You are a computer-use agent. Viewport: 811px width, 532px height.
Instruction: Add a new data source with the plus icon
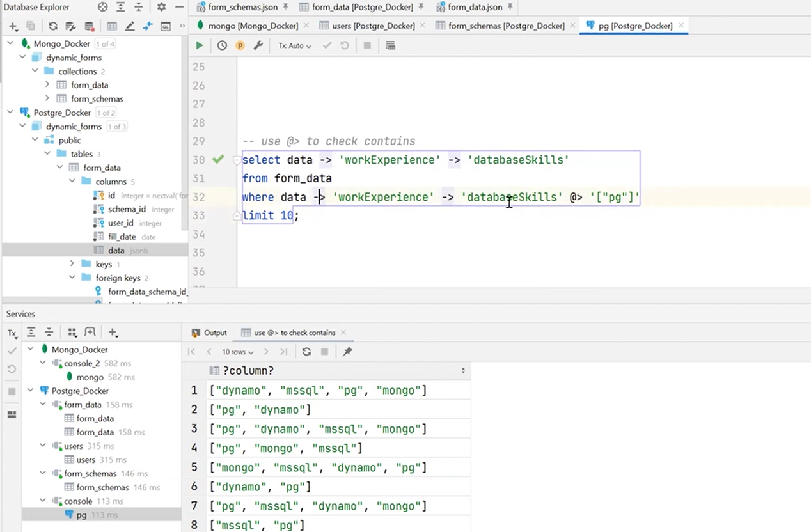pos(13,27)
